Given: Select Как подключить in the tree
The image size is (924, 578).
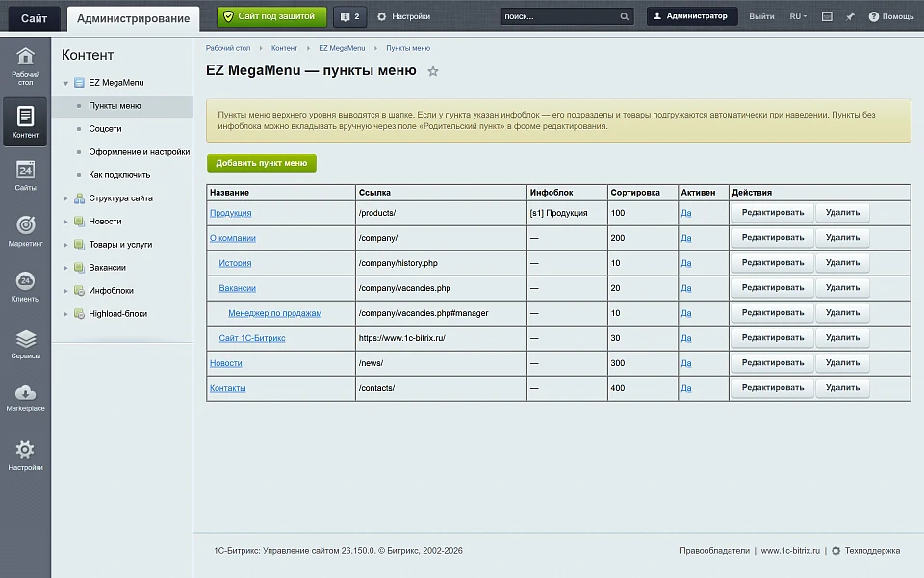Looking at the screenshot, I should point(119,175).
